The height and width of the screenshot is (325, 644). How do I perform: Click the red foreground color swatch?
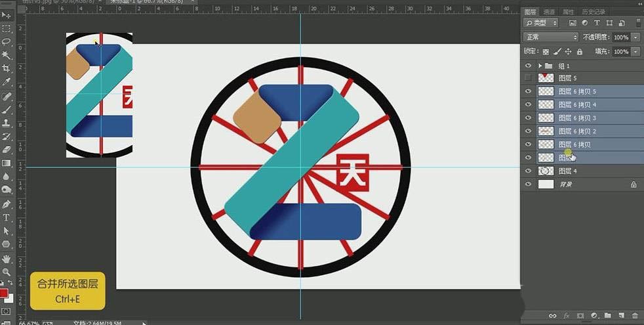(4, 293)
